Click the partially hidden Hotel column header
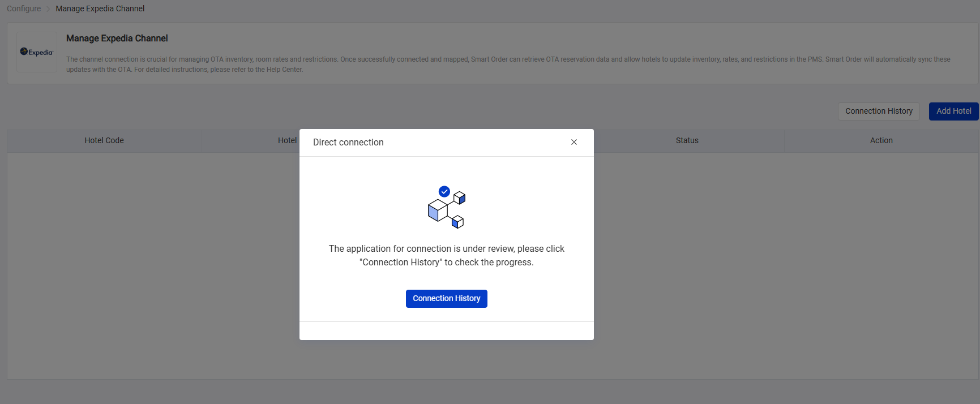Viewport: 980px width, 404px height. pos(286,140)
